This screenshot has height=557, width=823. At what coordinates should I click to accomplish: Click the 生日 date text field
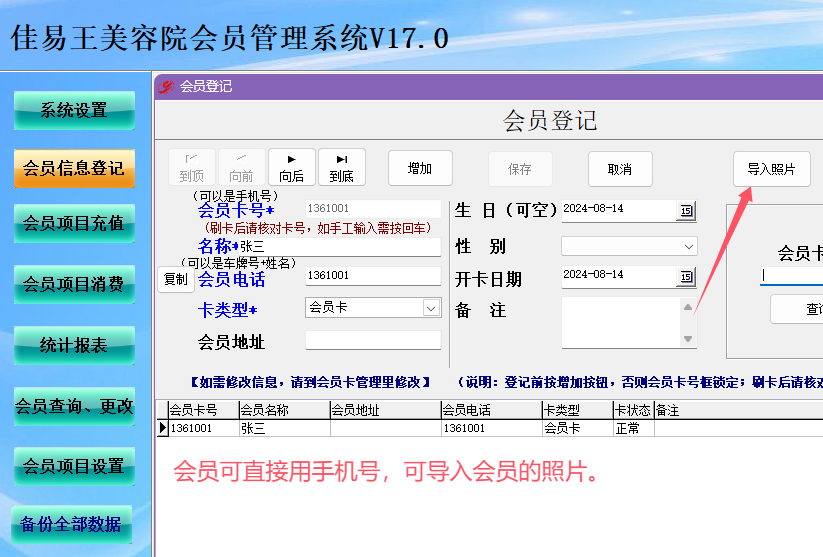coord(619,211)
